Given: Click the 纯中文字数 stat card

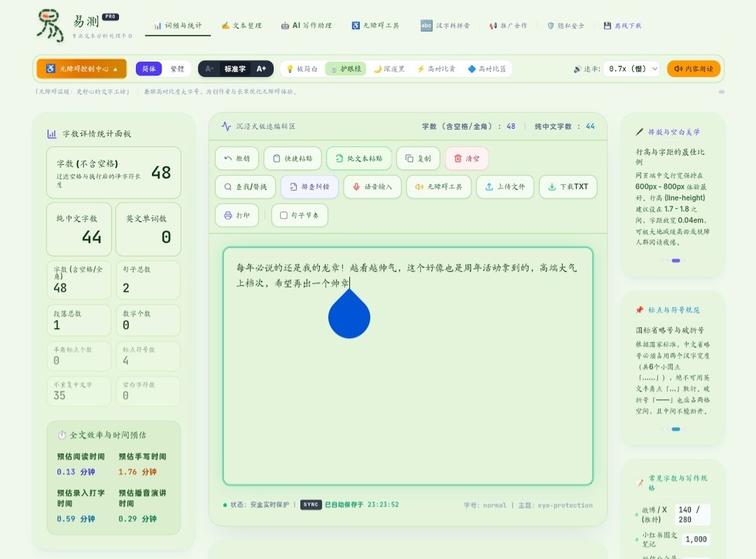Looking at the screenshot, I should pos(79,229).
